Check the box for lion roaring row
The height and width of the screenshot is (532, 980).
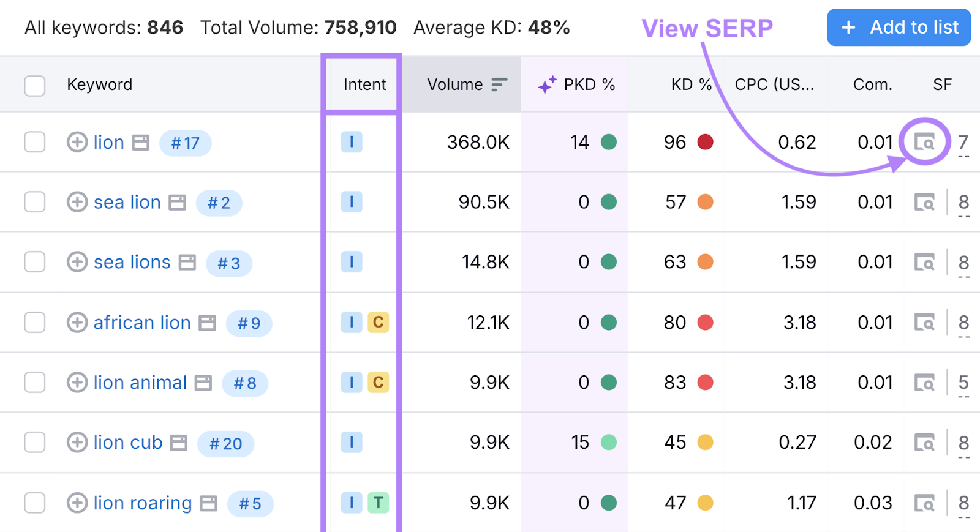pos(35,503)
